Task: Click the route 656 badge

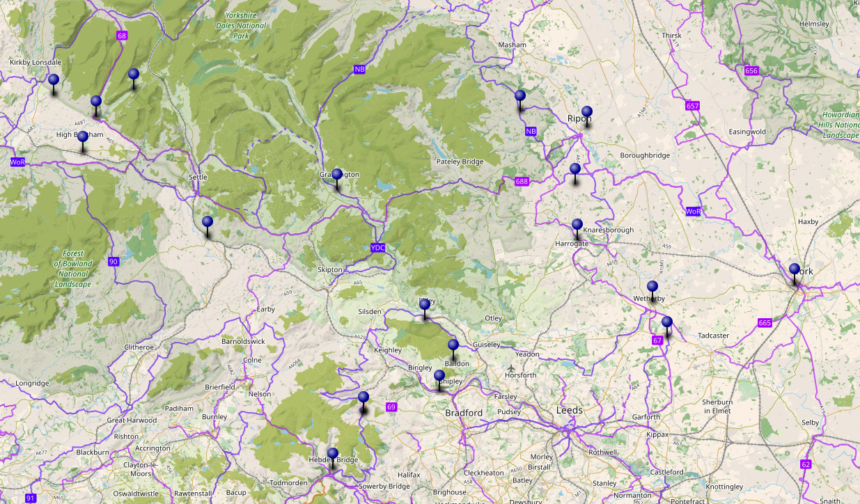Action: point(751,71)
